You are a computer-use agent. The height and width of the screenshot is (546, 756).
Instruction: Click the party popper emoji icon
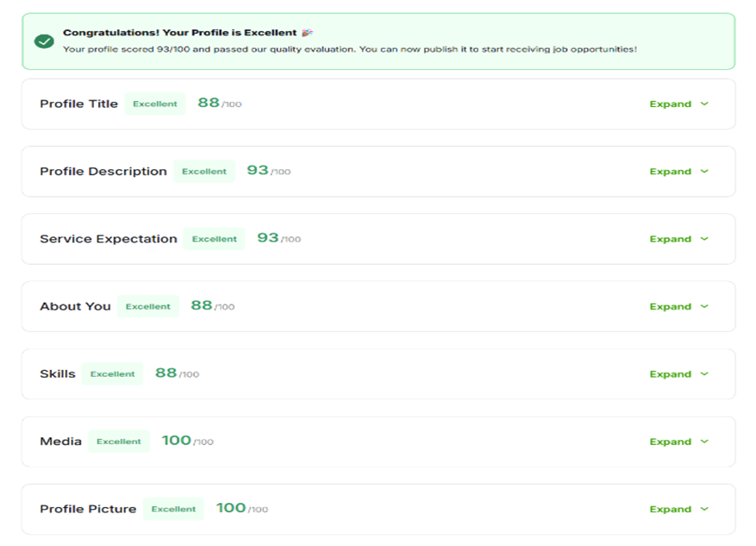tap(308, 33)
